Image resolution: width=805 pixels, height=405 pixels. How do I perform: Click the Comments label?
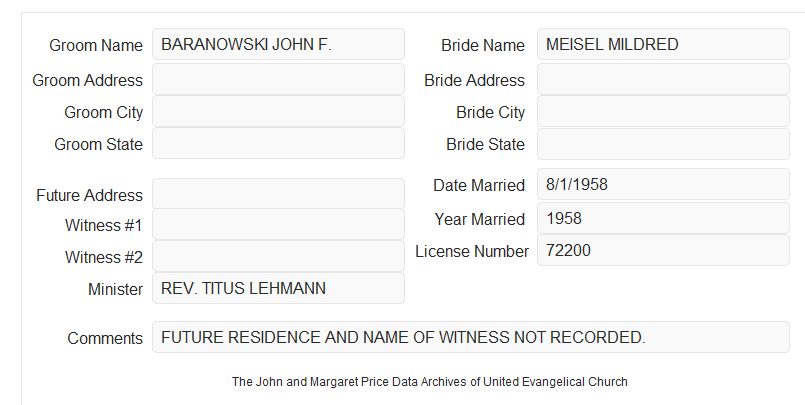point(105,338)
